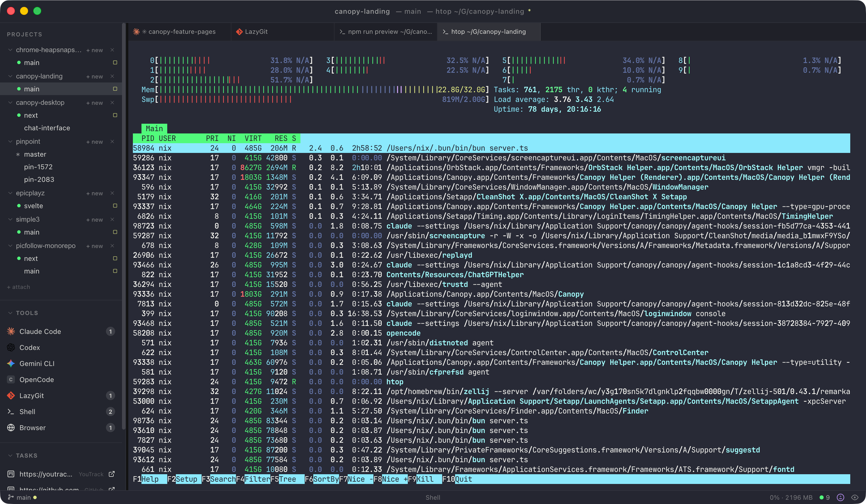
Task: Open the OpenCode tool
Action: [x=36, y=380]
